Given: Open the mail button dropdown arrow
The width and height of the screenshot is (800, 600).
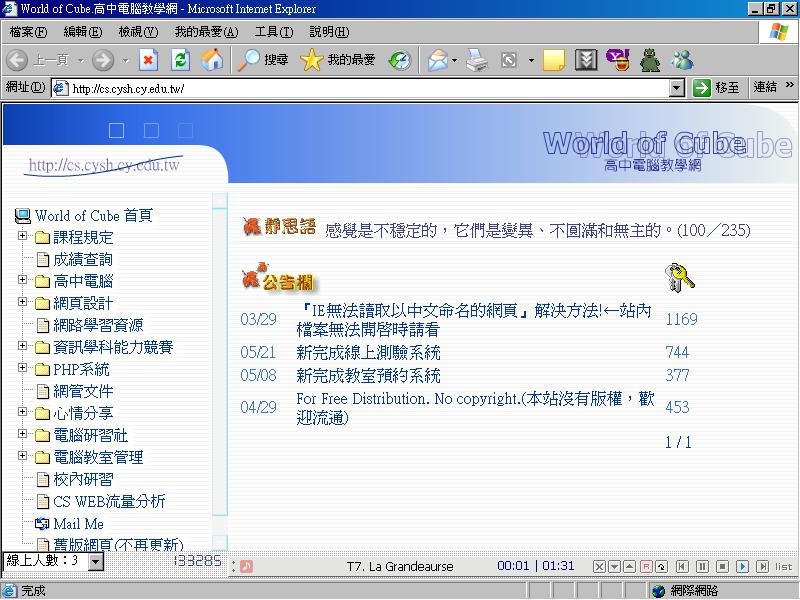Looking at the screenshot, I should [x=454, y=61].
